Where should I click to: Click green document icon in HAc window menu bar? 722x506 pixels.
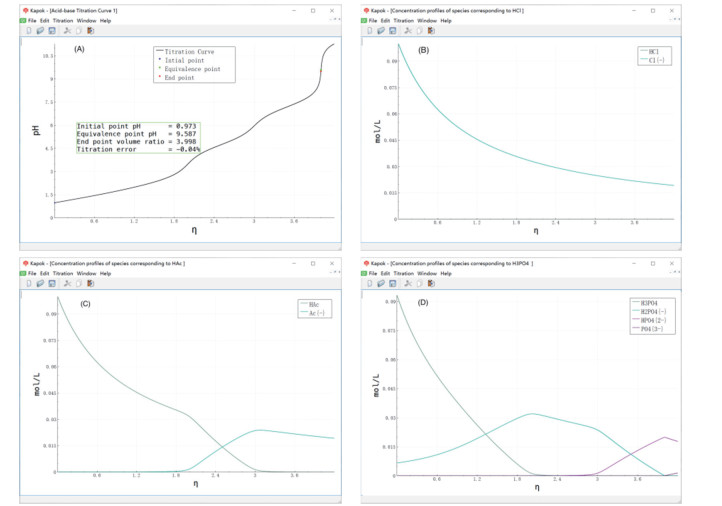(23, 273)
